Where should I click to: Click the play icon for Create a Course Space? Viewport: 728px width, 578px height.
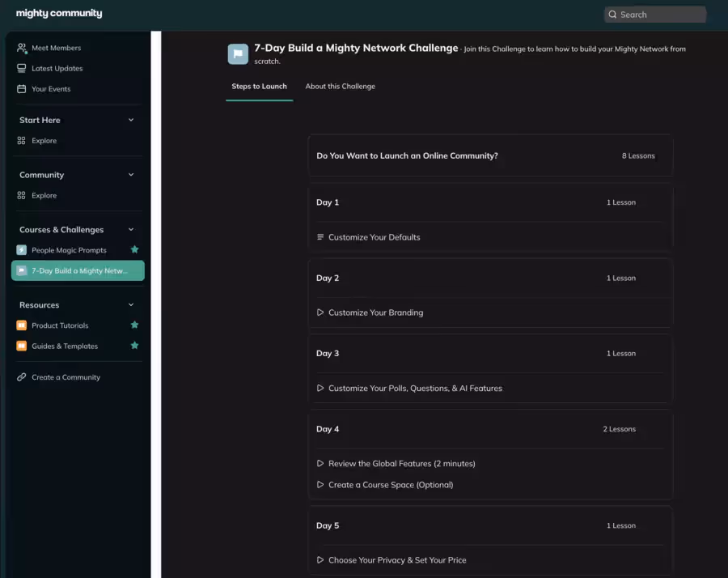tap(320, 485)
